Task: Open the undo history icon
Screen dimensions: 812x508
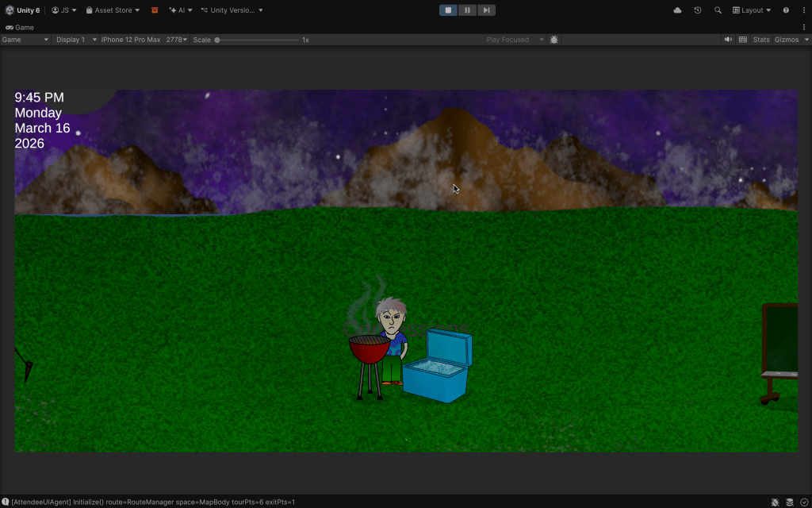Action: pos(698,10)
